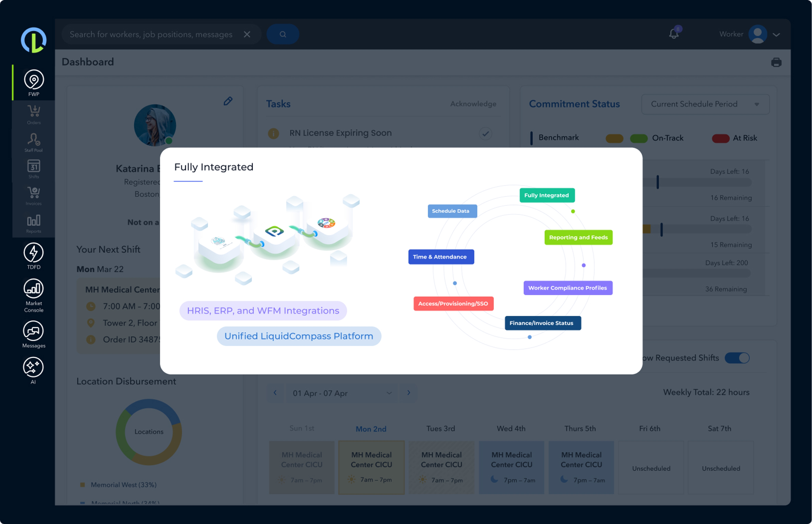Screen dimensions: 812x524
Task: Open Mon 2nd MH Medical Center shift card
Action: (371, 468)
